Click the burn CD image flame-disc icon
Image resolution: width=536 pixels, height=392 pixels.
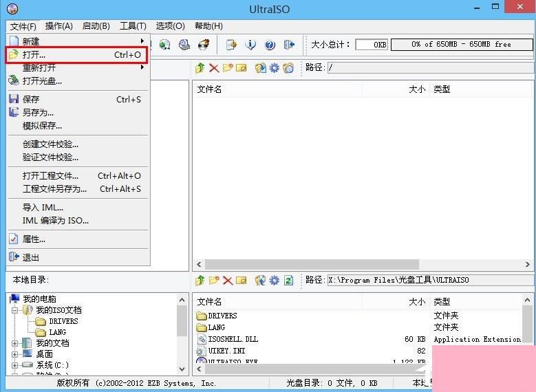click(204, 45)
